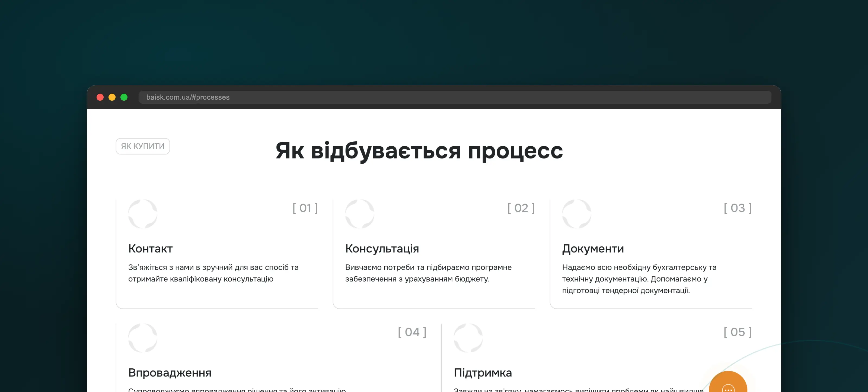Click the text starting Вивчаємо потреби
The image size is (868, 392).
[x=428, y=273]
